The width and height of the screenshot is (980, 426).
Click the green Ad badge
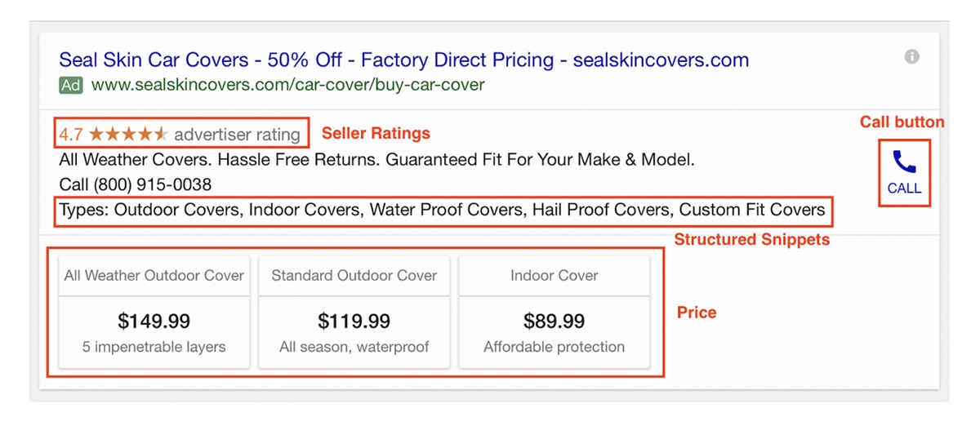click(71, 85)
